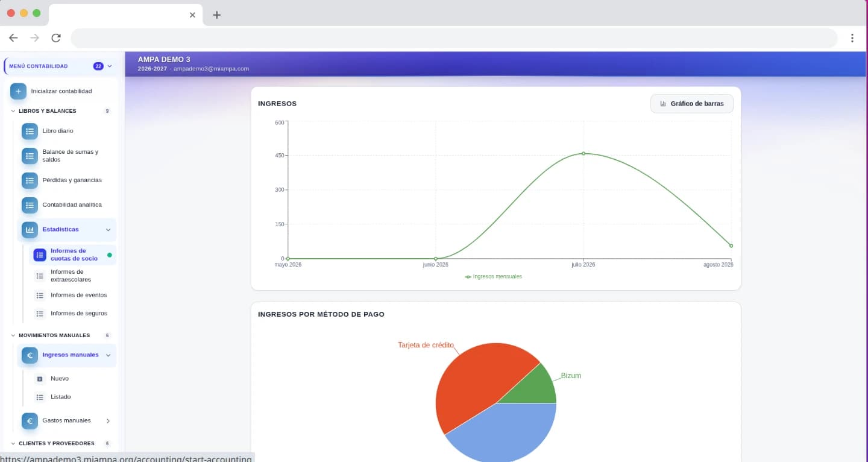Click the euro icon for Gastos manuales
Image resolution: width=868 pixels, height=462 pixels.
30,421
